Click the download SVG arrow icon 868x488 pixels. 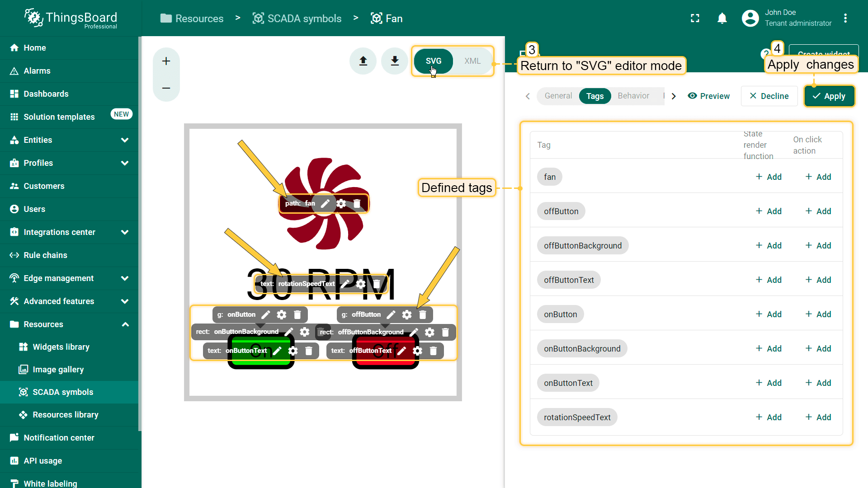click(395, 61)
